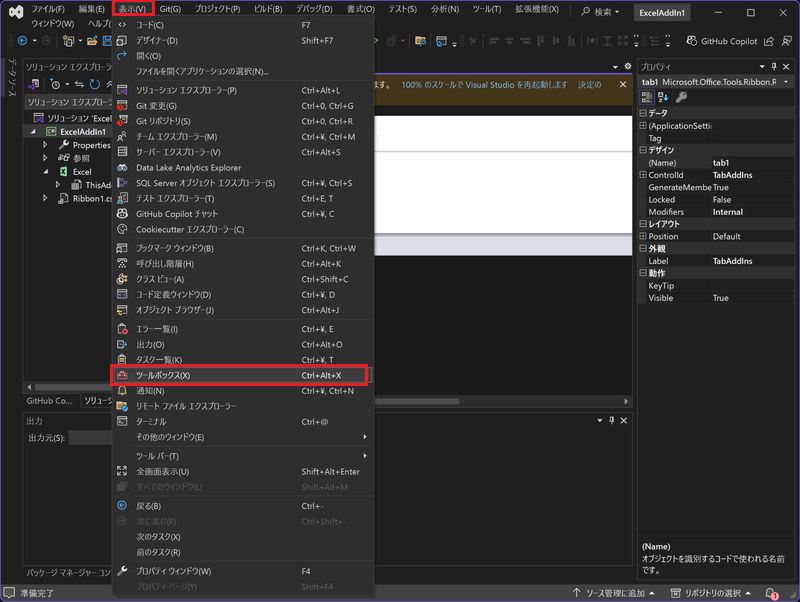Expand the Properties node in Solution Explorer
800x602 pixels.
45,145
